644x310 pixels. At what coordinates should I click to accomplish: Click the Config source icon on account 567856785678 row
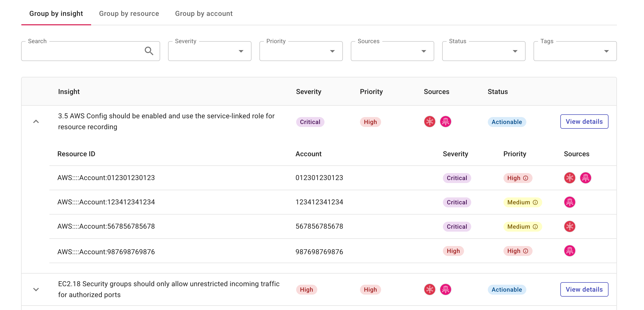pyautogui.click(x=570, y=226)
